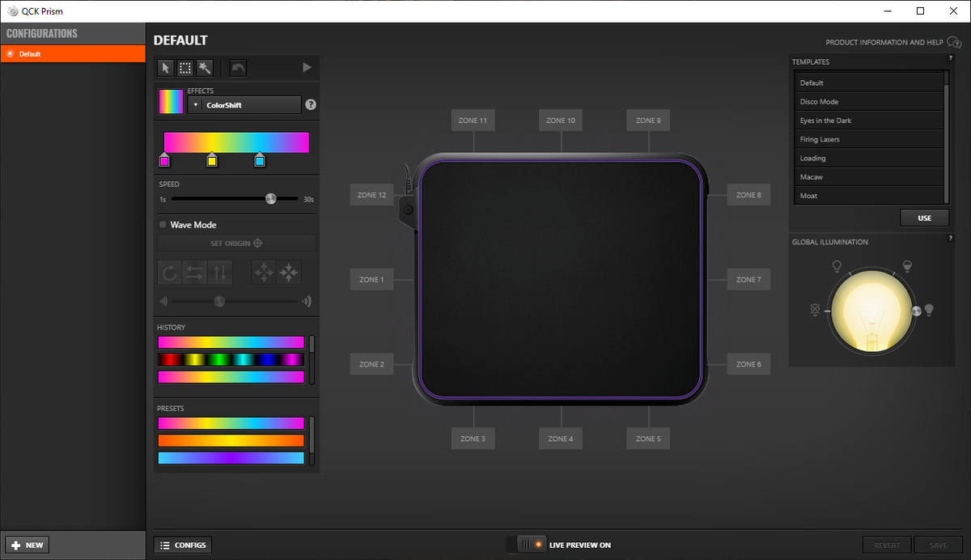Select the cyan gradient color stop
Viewport: 971px width, 560px height.
pos(260,160)
